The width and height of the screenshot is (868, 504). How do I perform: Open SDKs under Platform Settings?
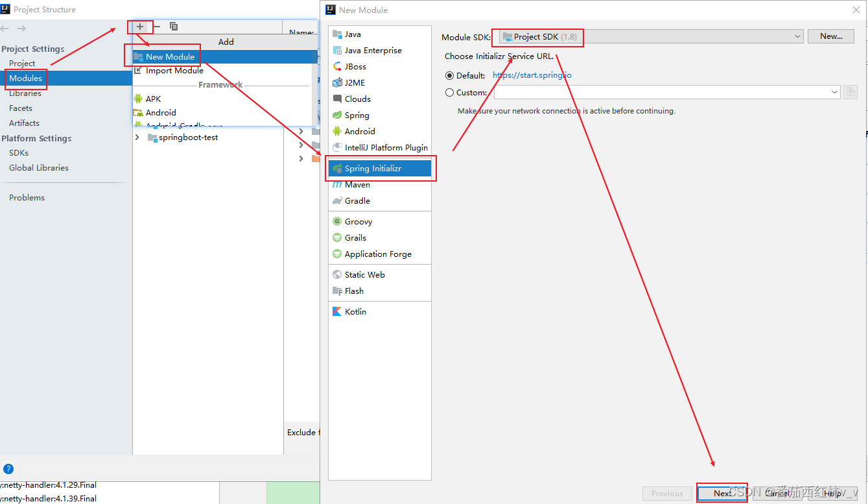(19, 153)
